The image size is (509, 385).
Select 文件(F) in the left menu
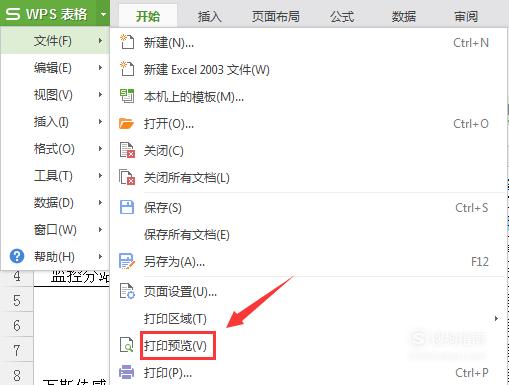pos(55,41)
